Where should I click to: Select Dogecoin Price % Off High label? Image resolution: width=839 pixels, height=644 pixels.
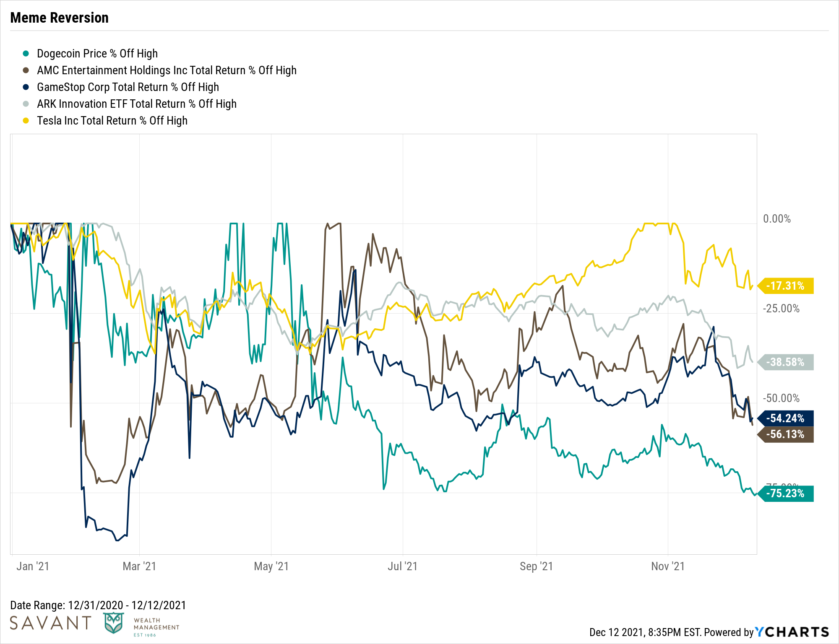pyautogui.click(x=97, y=54)
